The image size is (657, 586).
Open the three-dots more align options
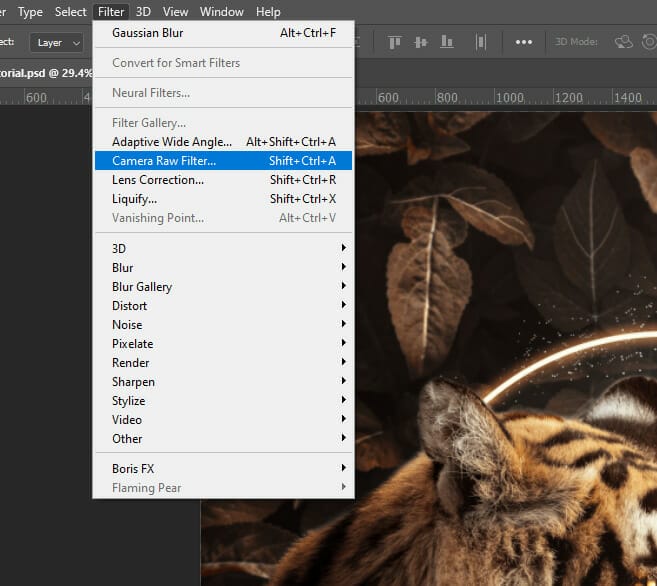[x=523, y=42]
